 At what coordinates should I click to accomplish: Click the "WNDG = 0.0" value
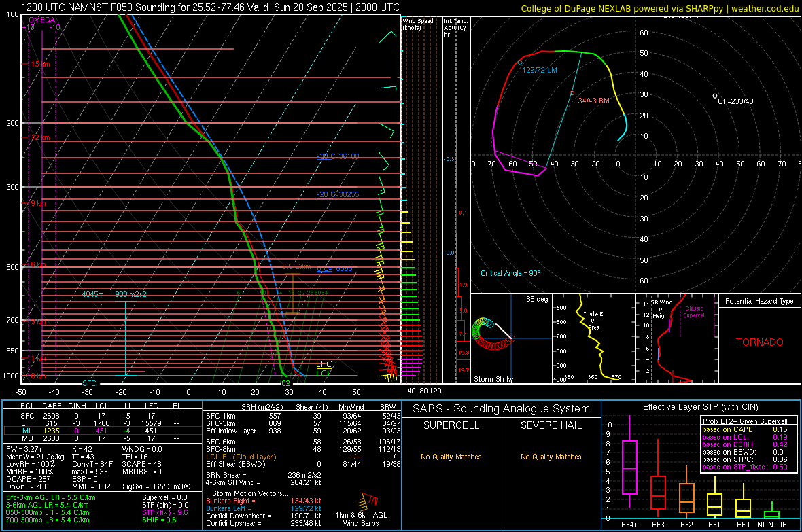coord(142,450)
